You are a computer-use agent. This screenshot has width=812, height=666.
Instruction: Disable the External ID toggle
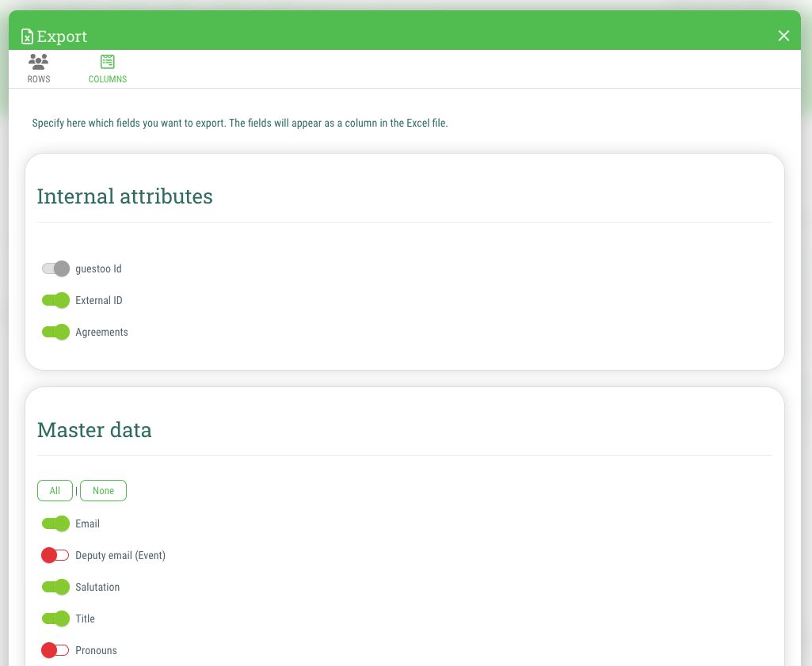click(x=55, y=300)
